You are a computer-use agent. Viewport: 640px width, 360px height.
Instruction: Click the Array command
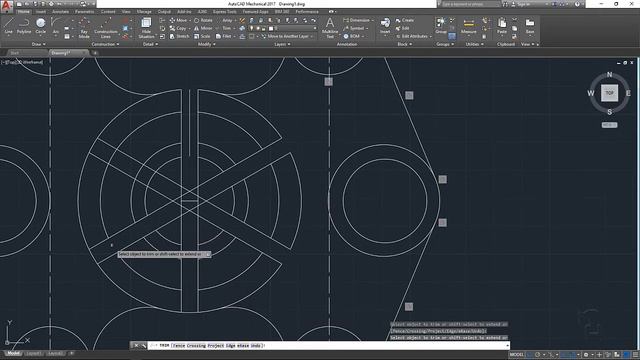227,20
